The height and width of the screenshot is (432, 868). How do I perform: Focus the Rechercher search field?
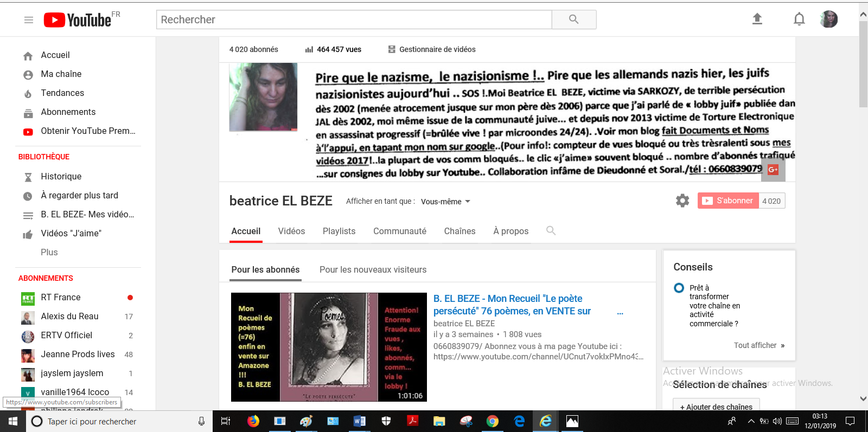(354, 20)
